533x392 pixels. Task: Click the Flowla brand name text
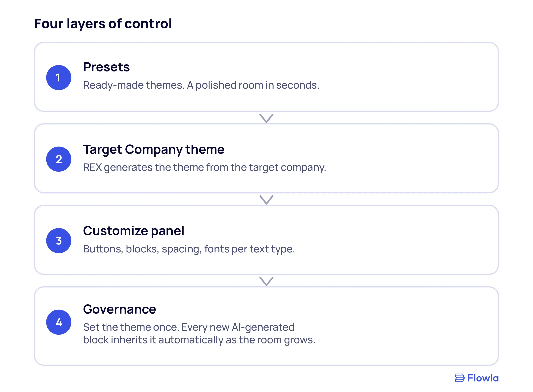pyautogui.click(x=483, y=378)
